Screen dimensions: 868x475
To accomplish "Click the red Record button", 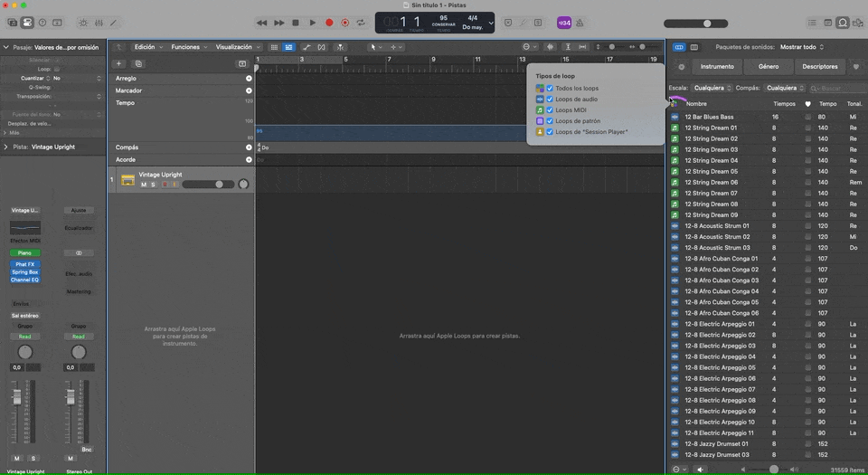I will click(x=329, y=23).
